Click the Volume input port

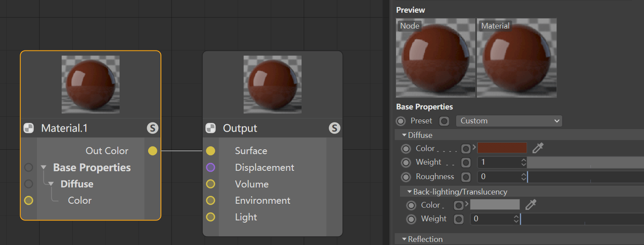[x=211, y=184]
